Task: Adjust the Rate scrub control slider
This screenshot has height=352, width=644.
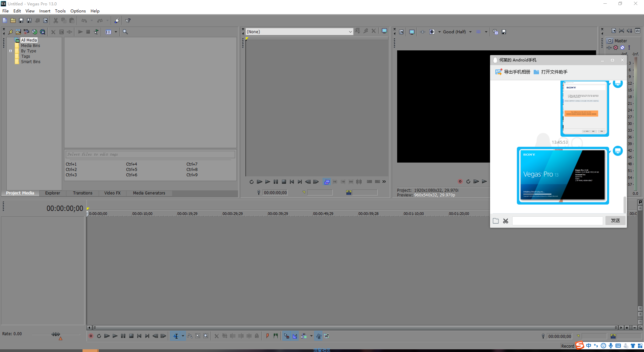Action: (56, 335)
